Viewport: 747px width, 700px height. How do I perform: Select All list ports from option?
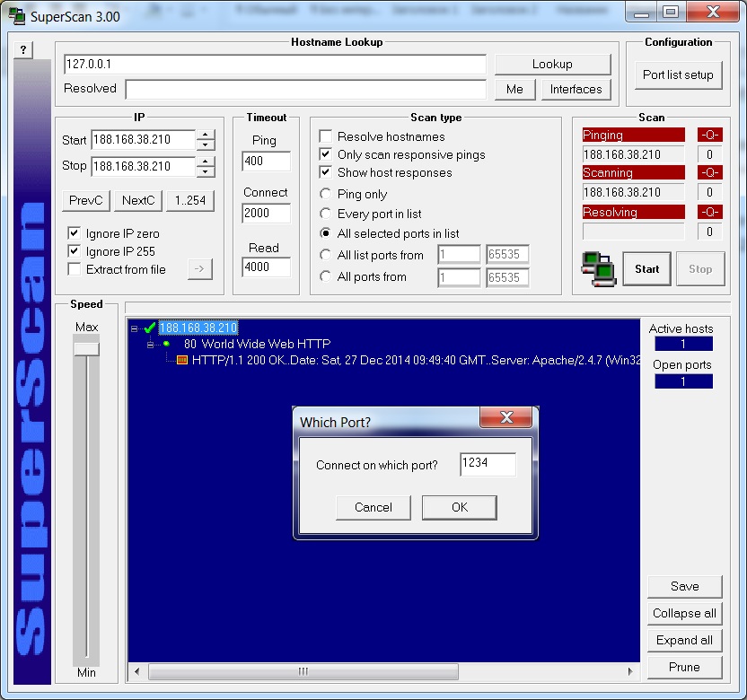[325, 255]
